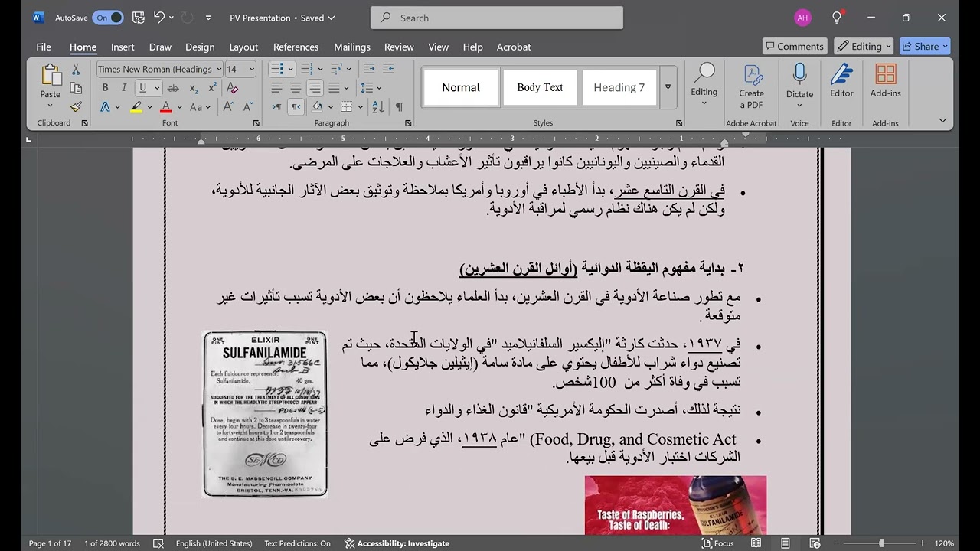980x551 pixels.
Task: Apply strikethrough formatting
Action: (173, 88)
